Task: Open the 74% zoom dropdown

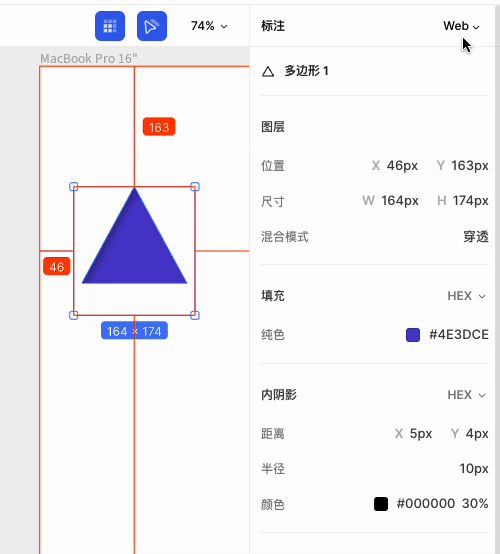Action: pos(209,26)
